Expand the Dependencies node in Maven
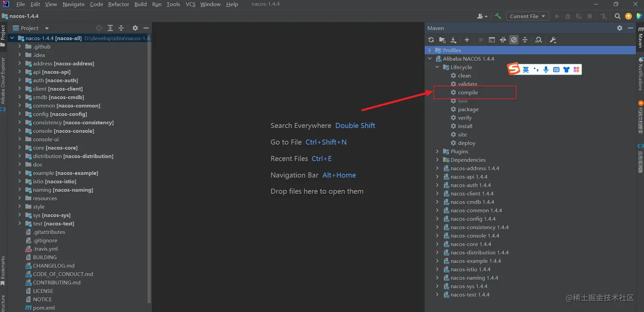The width and height of the screenshot is (644, 312). point(437,160)
